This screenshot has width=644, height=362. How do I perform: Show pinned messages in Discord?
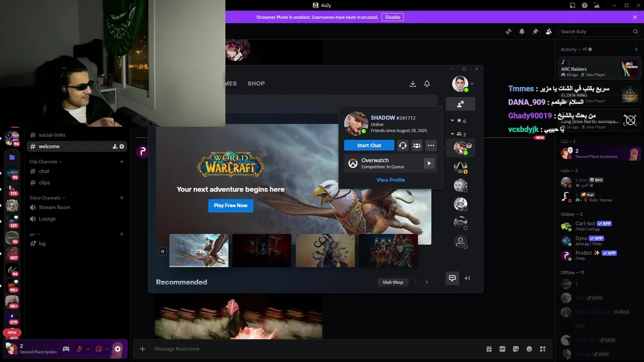click(x=535, y=31)
